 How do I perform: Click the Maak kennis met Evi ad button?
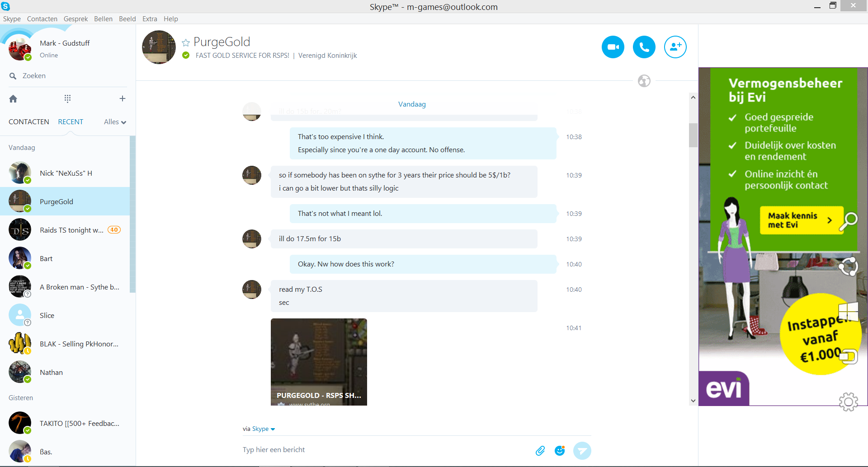[802, 220]
